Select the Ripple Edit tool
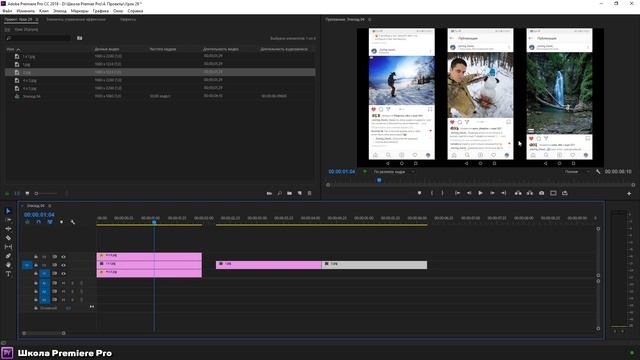Screen dimensions: 640x360 pyautogui.click(x=8, y=229)
